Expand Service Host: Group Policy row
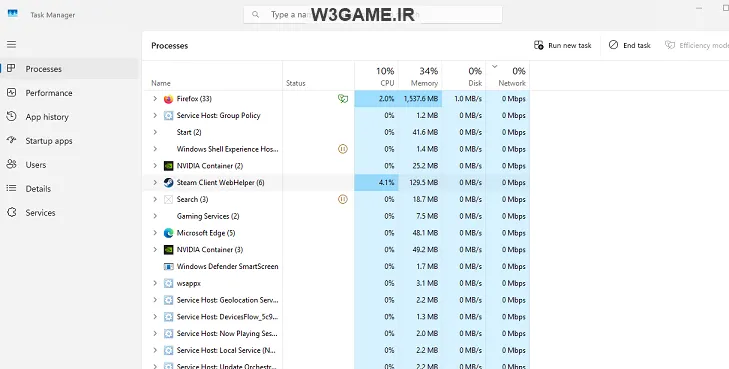 (x=155, y=115)
